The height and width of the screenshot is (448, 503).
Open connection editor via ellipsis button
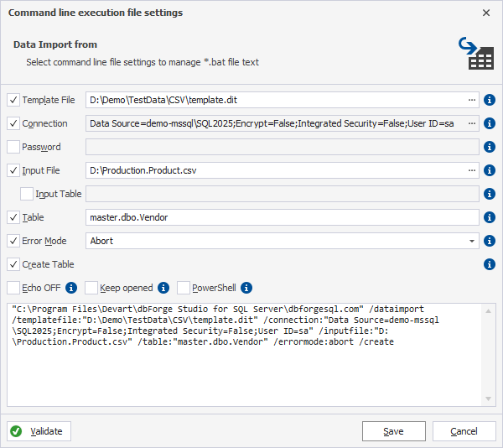click(x=471, y=123)
